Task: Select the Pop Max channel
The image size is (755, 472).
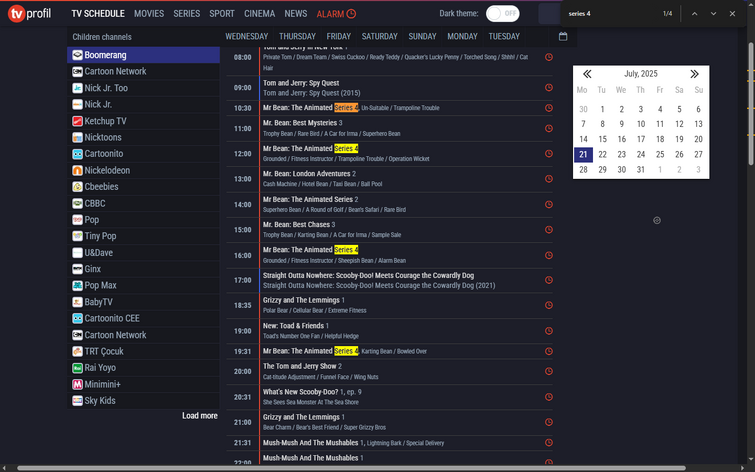Action: 143,286
